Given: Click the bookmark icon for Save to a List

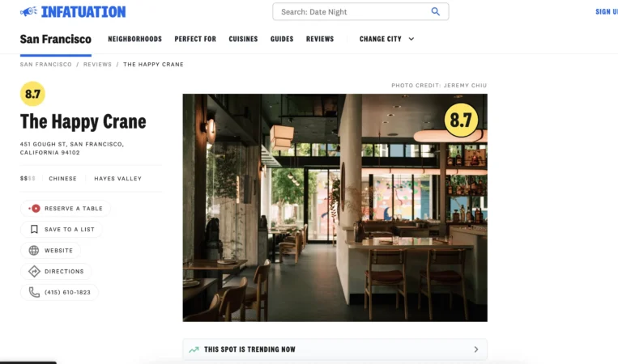Looking at the screenshot, I should point(34,230).
